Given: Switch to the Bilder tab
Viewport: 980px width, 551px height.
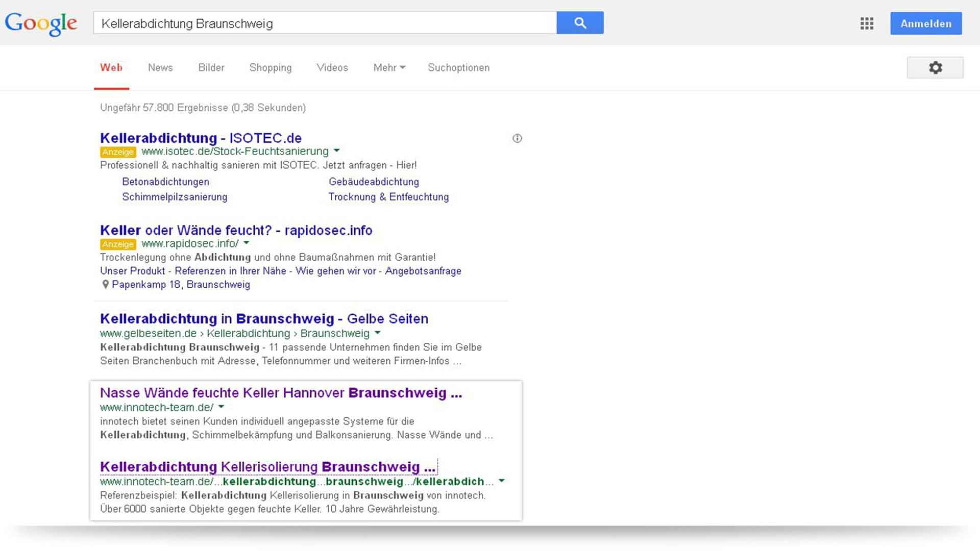Looking at the screenshot, I should coord(211,68).
